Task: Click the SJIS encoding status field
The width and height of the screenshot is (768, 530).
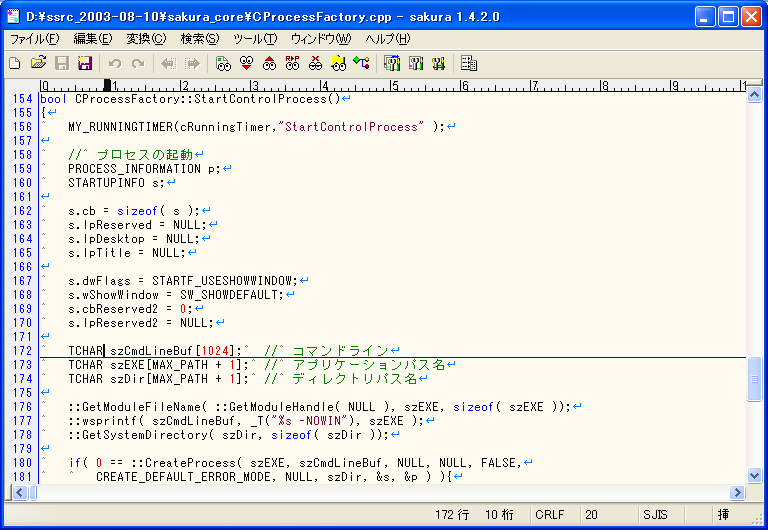Action: pos(655,515)
